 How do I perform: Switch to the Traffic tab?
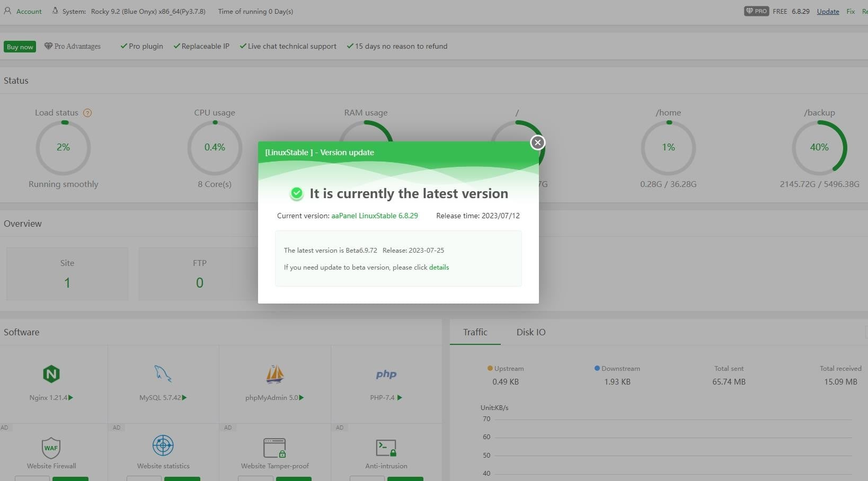pos(475,332)
